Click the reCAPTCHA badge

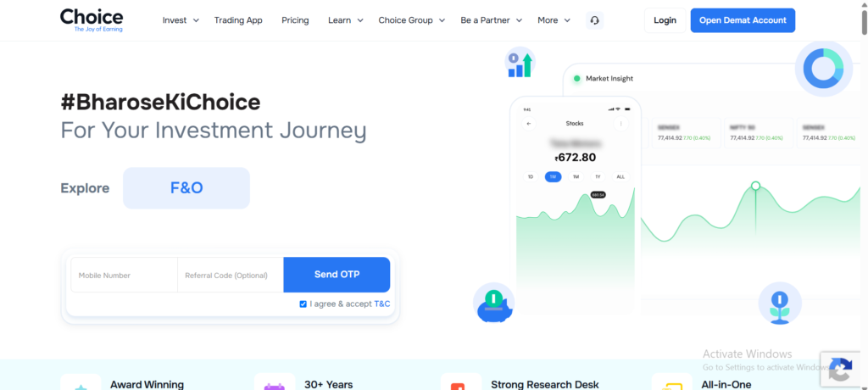point(842,368)
